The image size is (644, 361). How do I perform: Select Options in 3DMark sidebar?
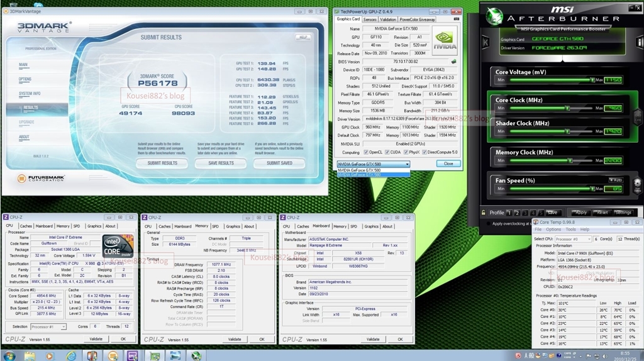(x=25, y=79)
